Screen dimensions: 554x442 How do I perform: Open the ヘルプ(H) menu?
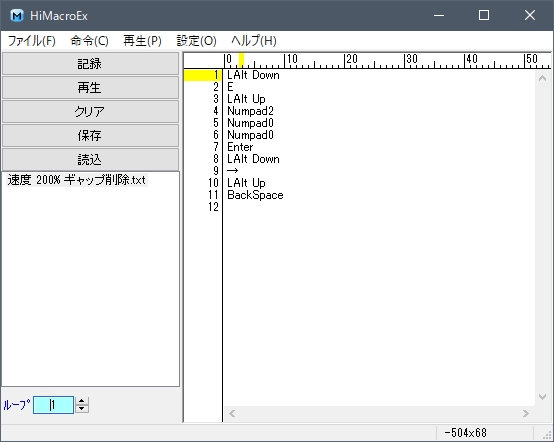pos(254,41)
